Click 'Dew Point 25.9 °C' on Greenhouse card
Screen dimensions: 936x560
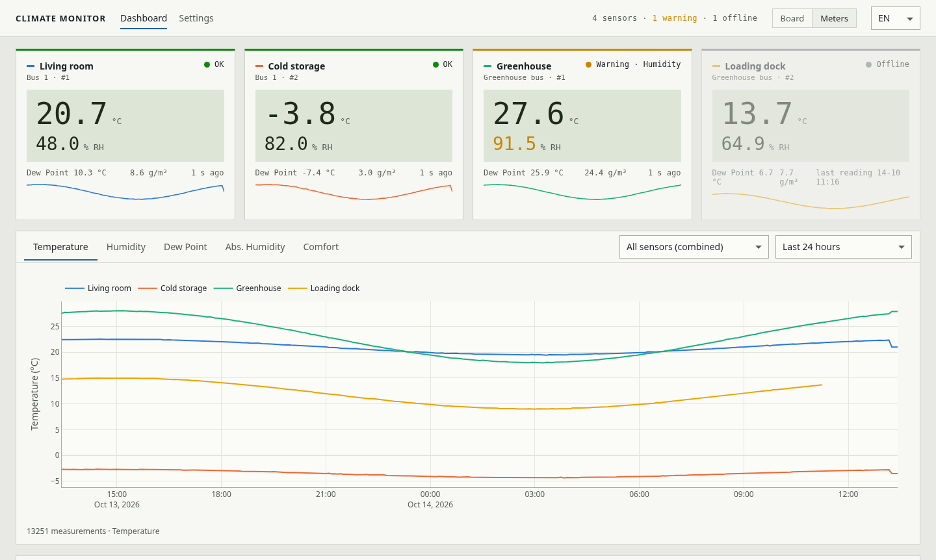click(x=523, y=173)
